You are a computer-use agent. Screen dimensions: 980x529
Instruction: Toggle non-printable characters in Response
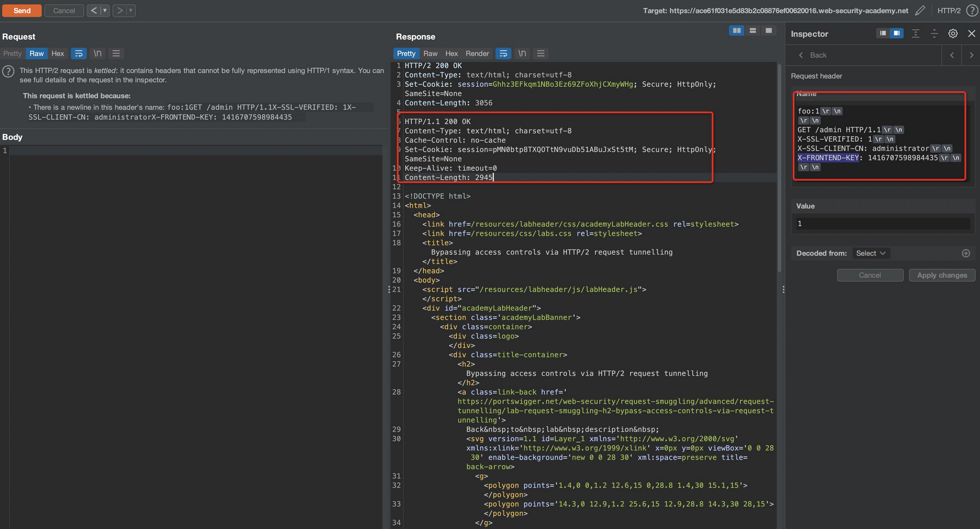[x=522, y=54]
